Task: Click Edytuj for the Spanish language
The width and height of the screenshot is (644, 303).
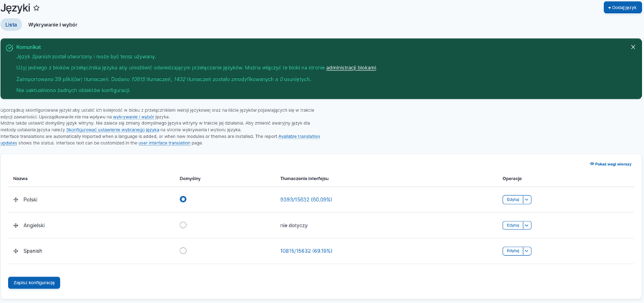Action: 512,252
